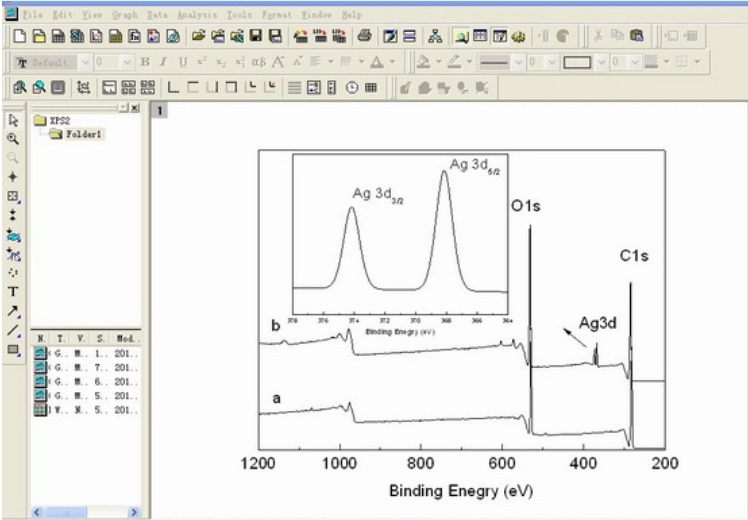Screen dimensions: 748x520
Task: Select the Zoom In magnifier tool
Action: [13, 139]
